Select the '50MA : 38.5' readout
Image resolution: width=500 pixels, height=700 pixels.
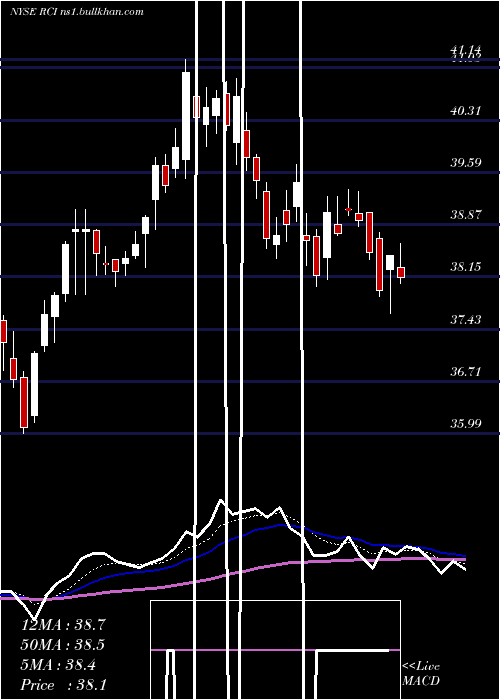(x=63, y=645)
